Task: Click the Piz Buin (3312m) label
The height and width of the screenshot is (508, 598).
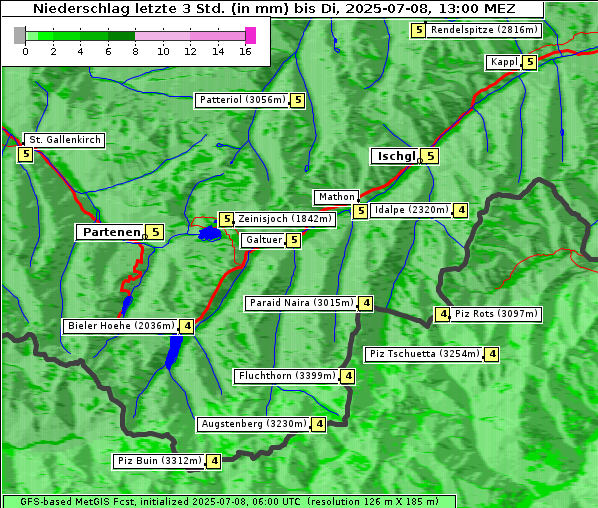Action: [159, 461]
